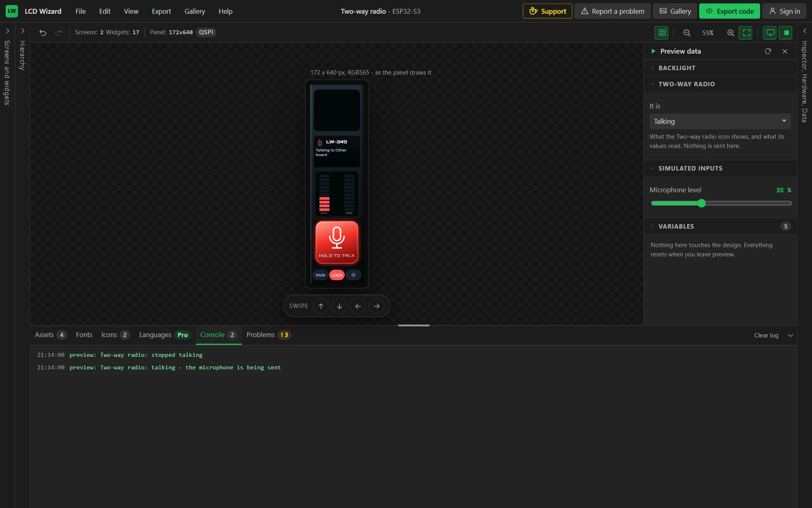This screenshot has width=812, height=508.
Task: Adjust the Microphone level slider
Action: [721, 203]
